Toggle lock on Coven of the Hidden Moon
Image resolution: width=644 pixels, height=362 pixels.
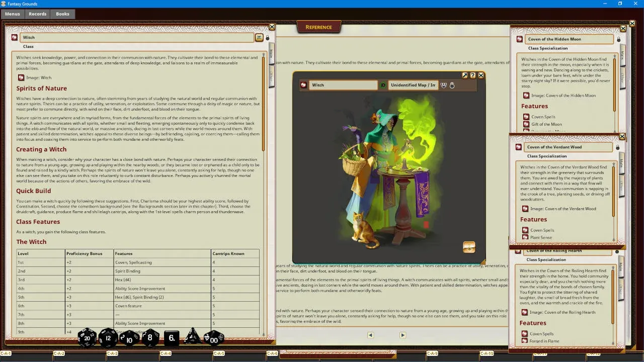(618, 39)
